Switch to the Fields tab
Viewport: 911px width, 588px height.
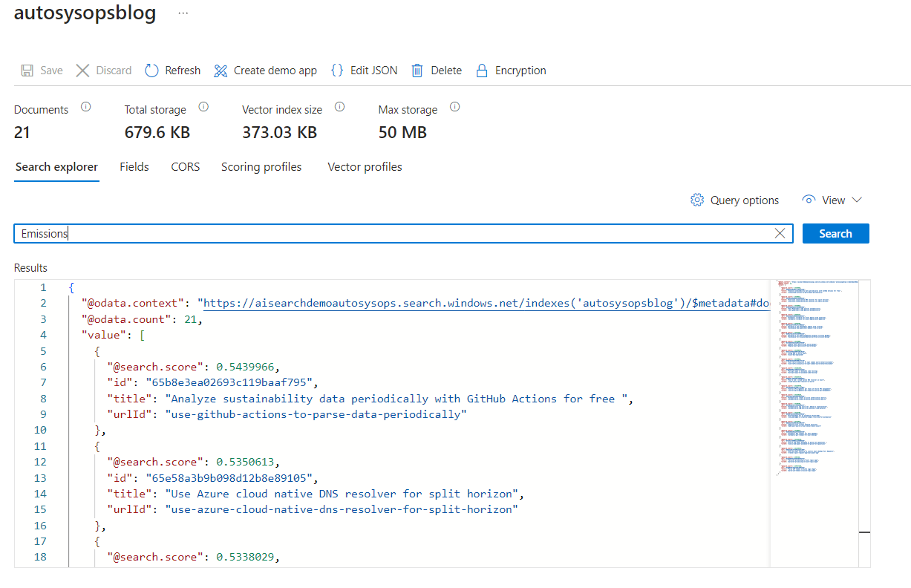pos(134,167)
